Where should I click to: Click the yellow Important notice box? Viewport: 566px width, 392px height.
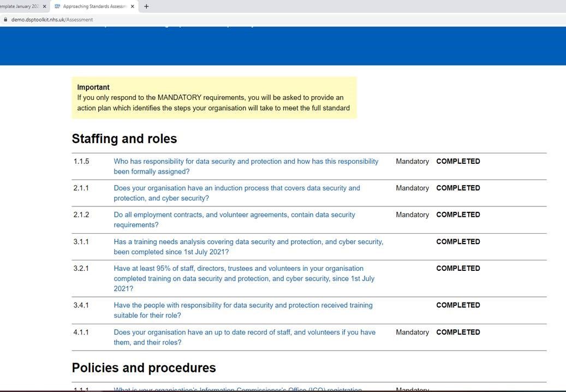click(213, 97)
